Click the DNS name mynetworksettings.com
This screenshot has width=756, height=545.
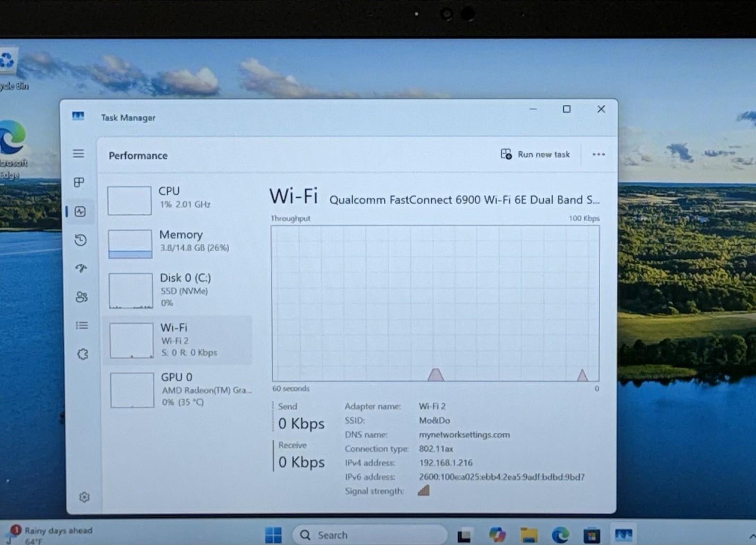point(464,434)
